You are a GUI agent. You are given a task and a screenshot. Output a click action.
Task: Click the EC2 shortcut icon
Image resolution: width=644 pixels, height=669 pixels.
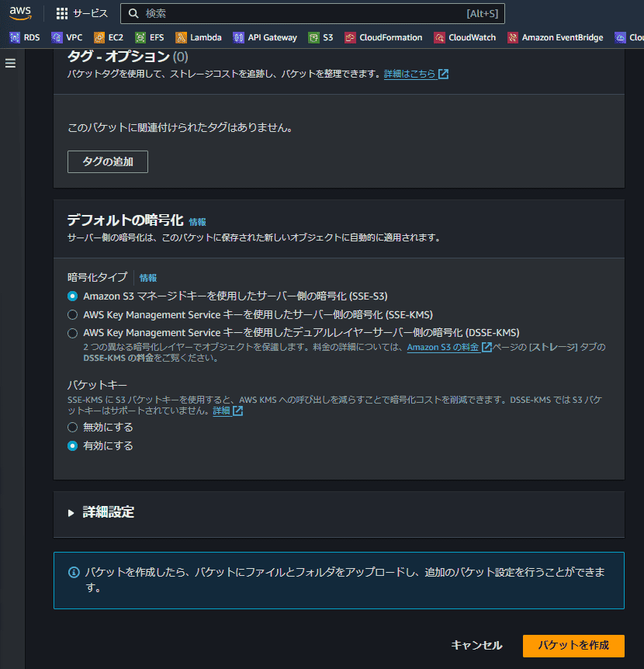(x=99, y=37)
